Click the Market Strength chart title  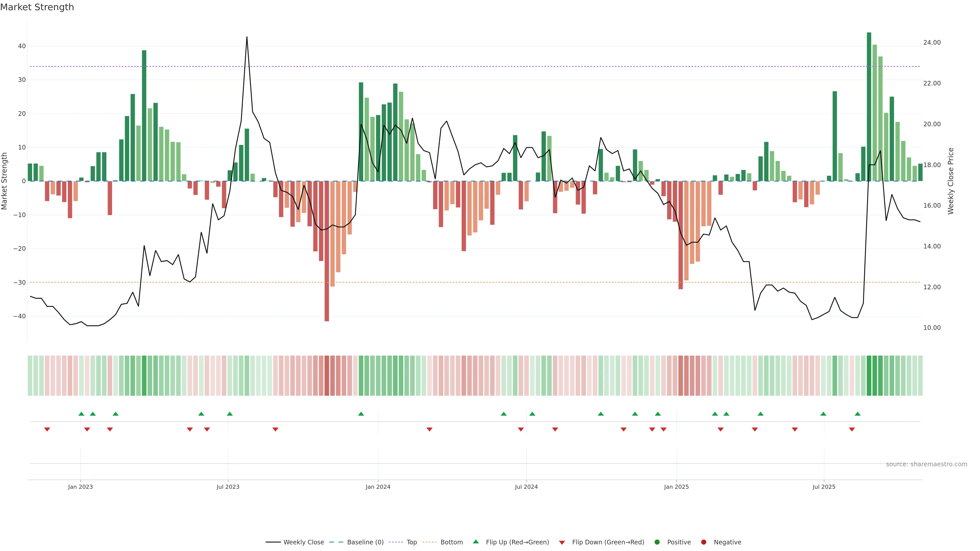point(37,7)
